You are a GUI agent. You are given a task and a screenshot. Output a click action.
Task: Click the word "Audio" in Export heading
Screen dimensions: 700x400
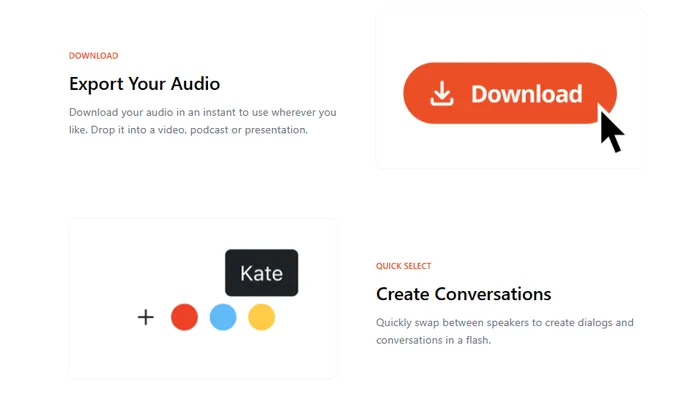(x=195, y=84)
